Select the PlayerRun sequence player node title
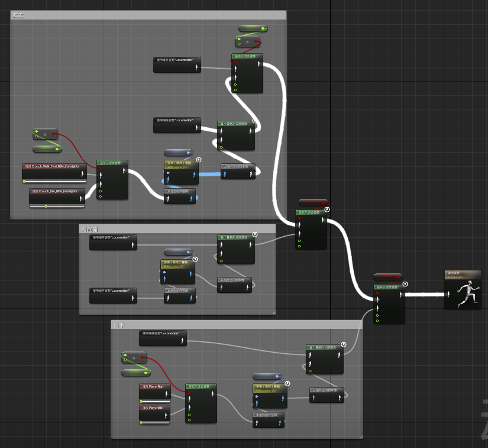The width and height of the screenshot is (488, 448). click(155, 386)
